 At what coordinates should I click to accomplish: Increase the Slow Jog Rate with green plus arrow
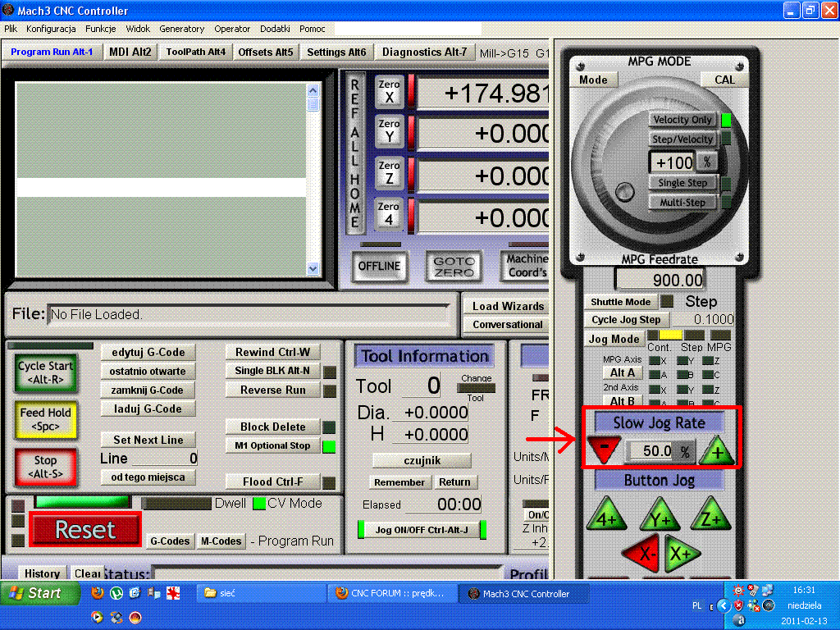(717, 450)
